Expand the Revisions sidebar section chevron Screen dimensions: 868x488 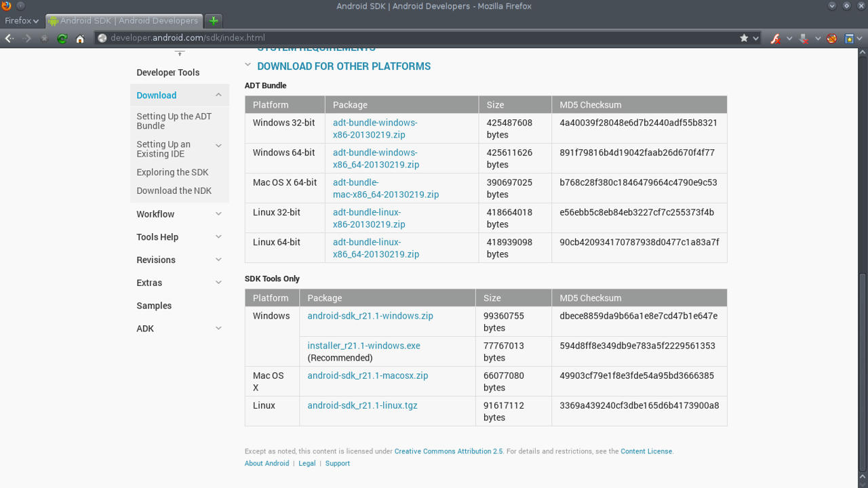point(218,260)
